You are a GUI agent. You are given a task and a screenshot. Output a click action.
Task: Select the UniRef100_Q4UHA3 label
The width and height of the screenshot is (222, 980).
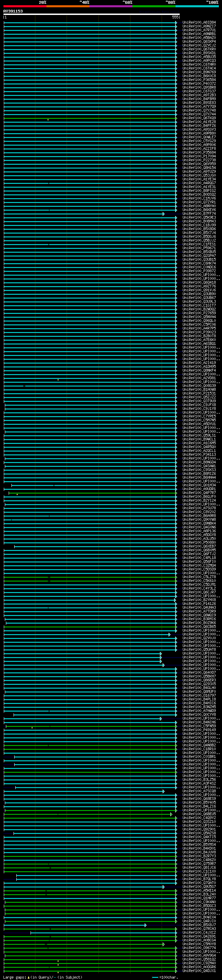click(x=199, y=608)
